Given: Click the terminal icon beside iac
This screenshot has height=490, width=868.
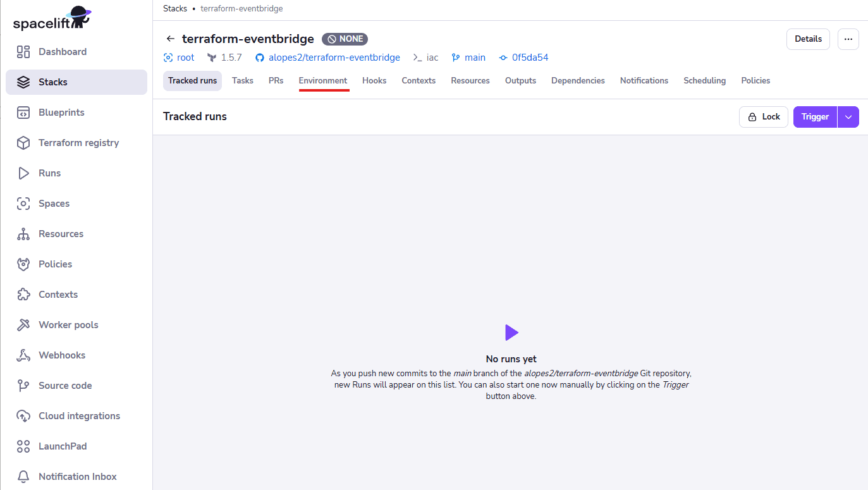Looking at the screenshot, I should click(417, 58).
